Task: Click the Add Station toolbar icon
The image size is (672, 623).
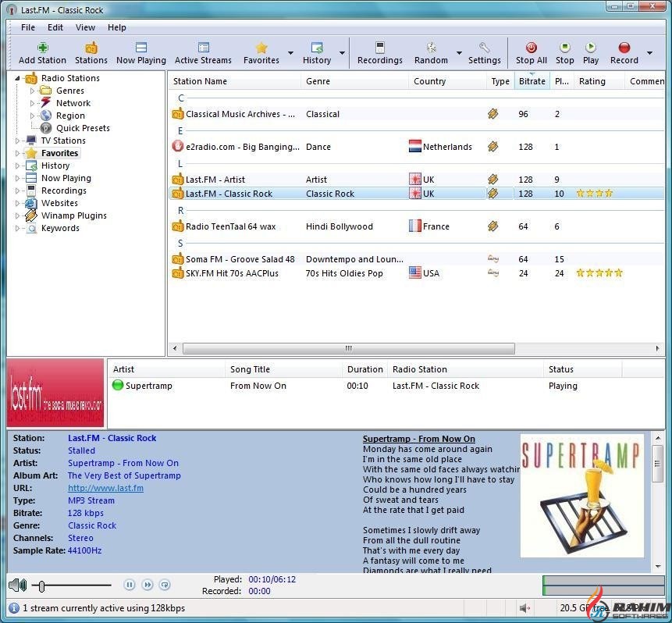Action: tap(42, 48)
